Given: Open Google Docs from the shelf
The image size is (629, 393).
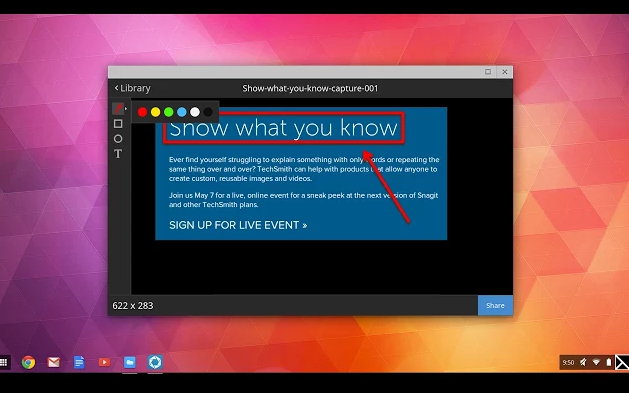Looking at the screenshot, I should click(79, 363).
